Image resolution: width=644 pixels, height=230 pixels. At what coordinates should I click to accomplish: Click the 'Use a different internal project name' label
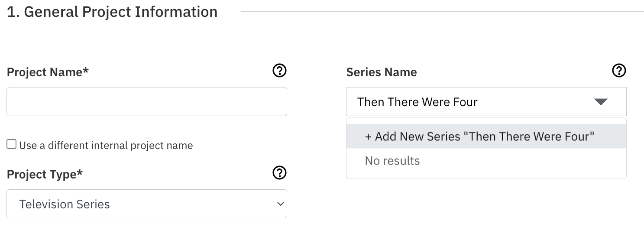[x=106, y=146]
